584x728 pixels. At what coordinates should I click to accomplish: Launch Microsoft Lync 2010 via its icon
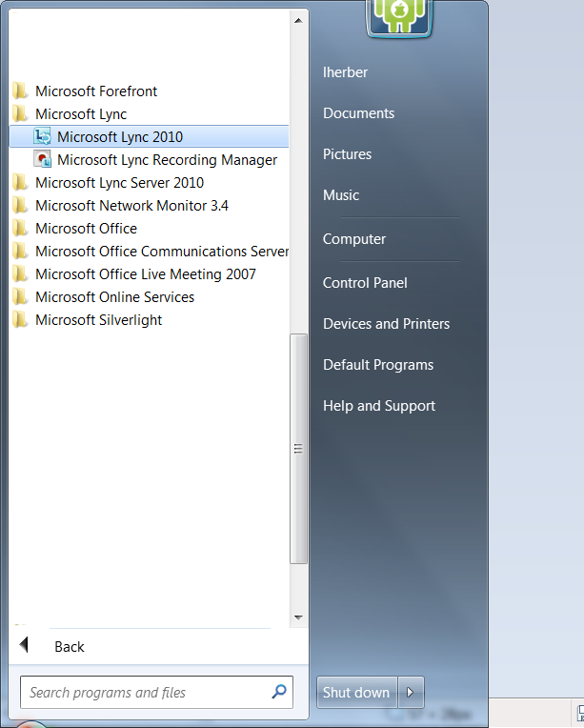point(42,136)
